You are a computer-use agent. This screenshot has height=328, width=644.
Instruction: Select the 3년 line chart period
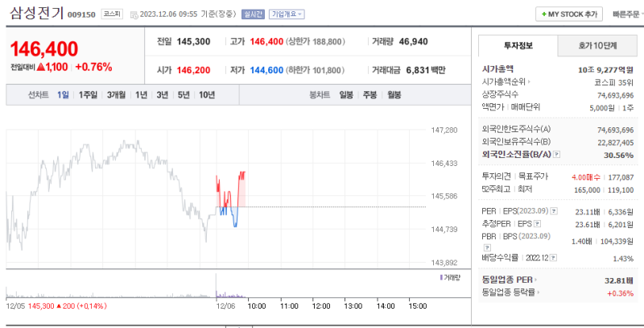(163, 95)
